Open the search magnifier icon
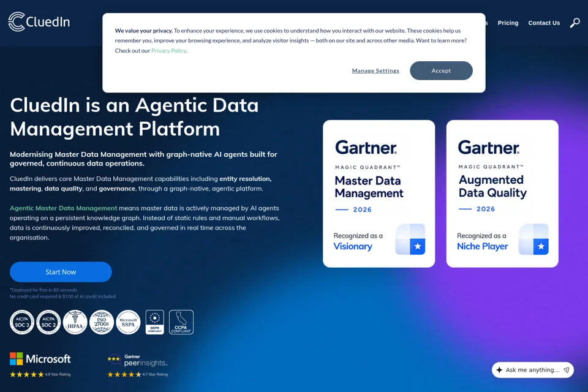Image resolution: width=588 pixels, height=392 pixels. pos(575,23)
